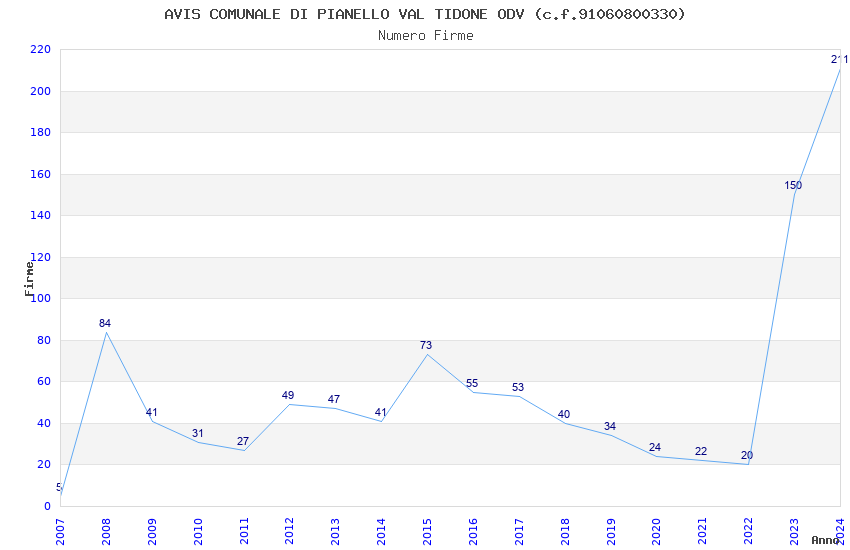Image resolution: width=850 pixels, height=550 pixels.
Task: Select the 2009 year axis label
Action: coord(152,531)
